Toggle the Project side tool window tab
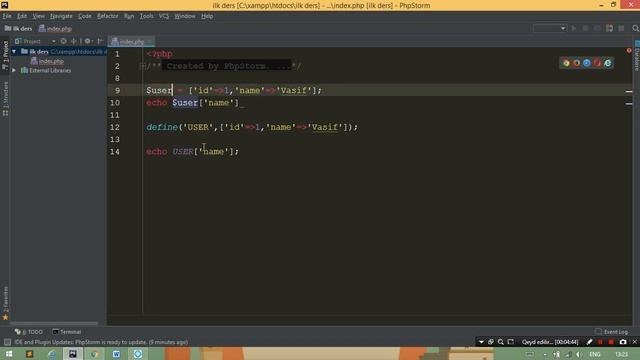This screenshot has height=360, width=640. point(5,55)
